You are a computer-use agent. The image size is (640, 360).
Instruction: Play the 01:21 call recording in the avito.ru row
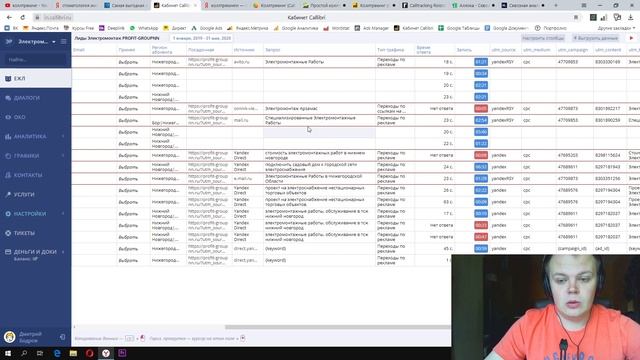click(481, 62)
